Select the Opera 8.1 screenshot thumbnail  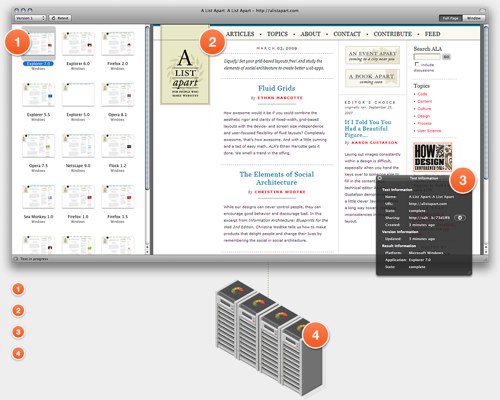[118, 95]
